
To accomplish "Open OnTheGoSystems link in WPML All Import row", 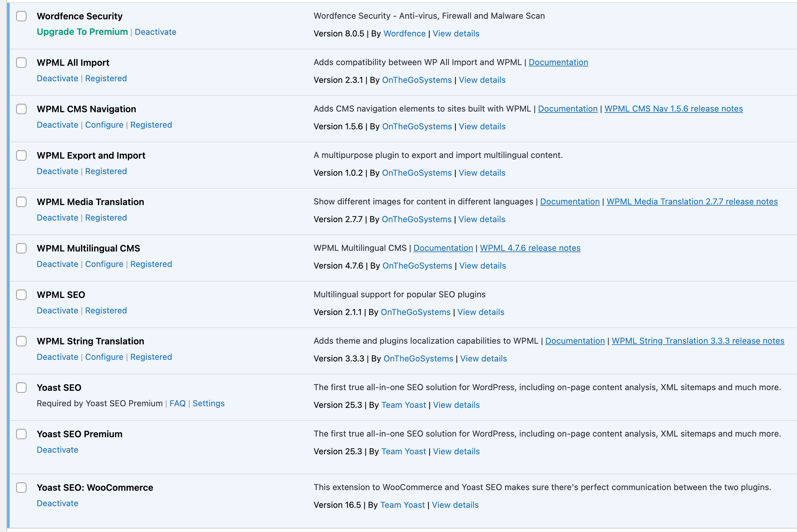I will (417, 80).
